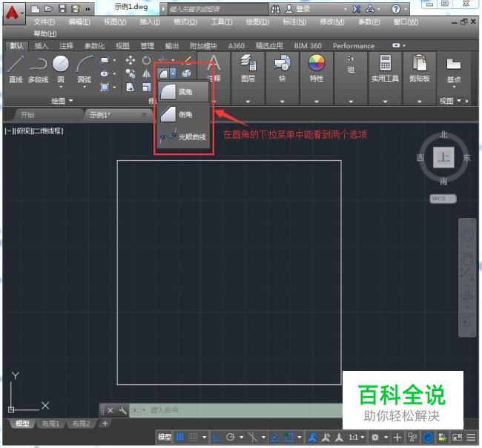Click the Fillet icon in the ribbon
This screenshot has width=482, height=448.
click(163, 73)
